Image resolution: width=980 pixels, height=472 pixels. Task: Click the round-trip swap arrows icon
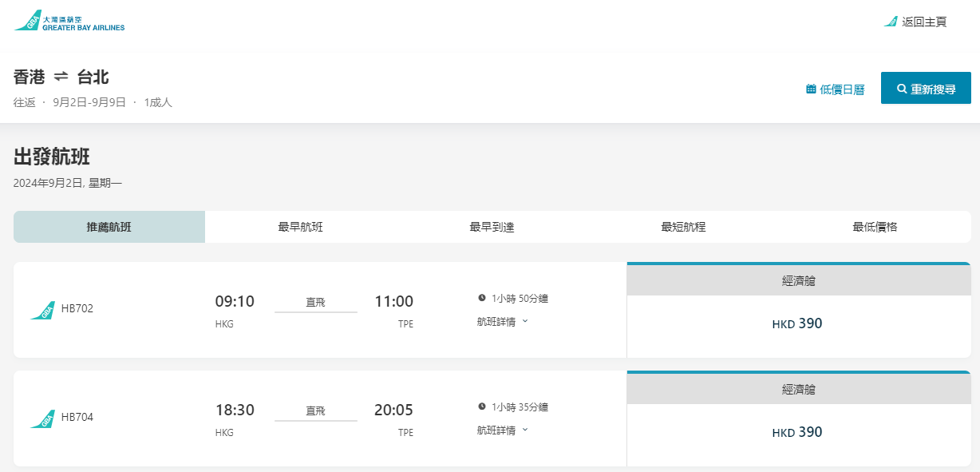tap(61, 77)
